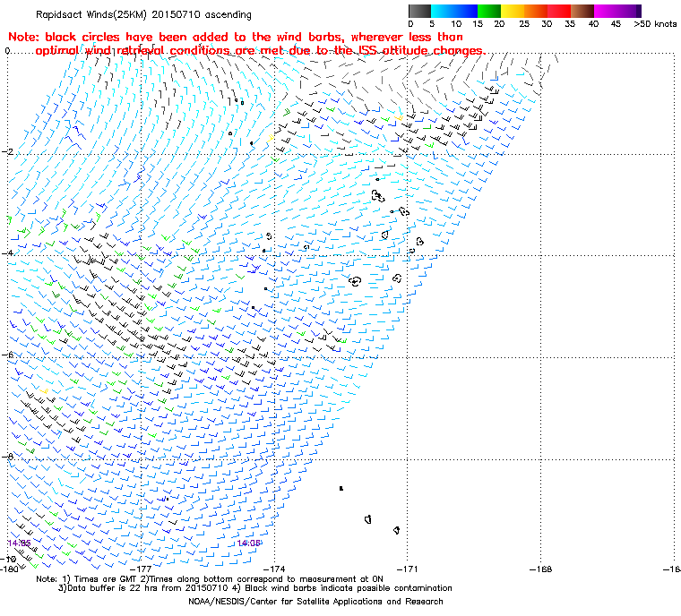
Task: Click the red note line beginning 'Note: black circles'
Action: pyautogui.click(x=236, y=37)
